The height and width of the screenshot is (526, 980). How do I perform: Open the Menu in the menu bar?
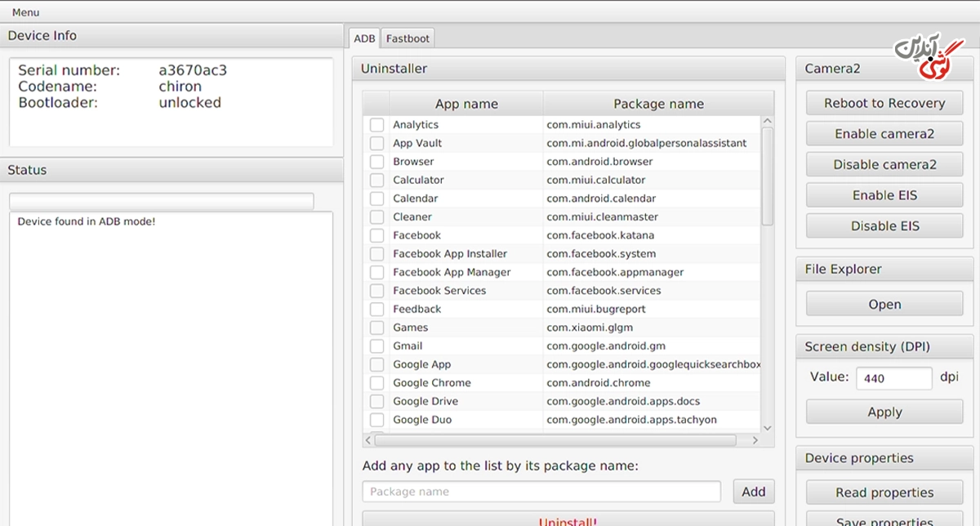(x=25, y=12)
